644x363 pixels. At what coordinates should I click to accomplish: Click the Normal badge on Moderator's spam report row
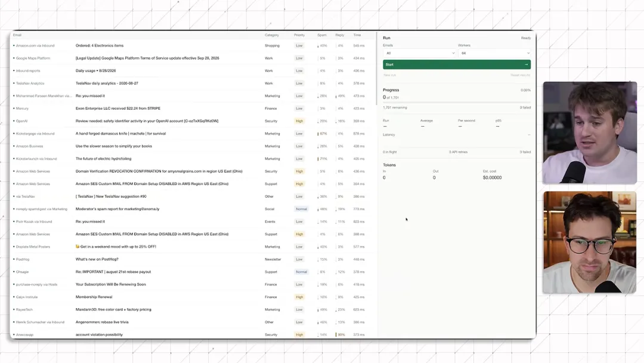(302, 209)
